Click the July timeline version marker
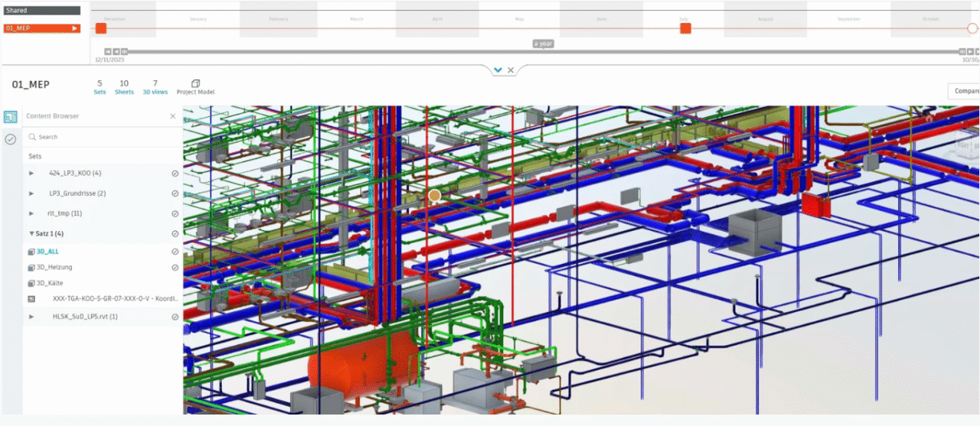The image size is (980, 426). point(685,28)
